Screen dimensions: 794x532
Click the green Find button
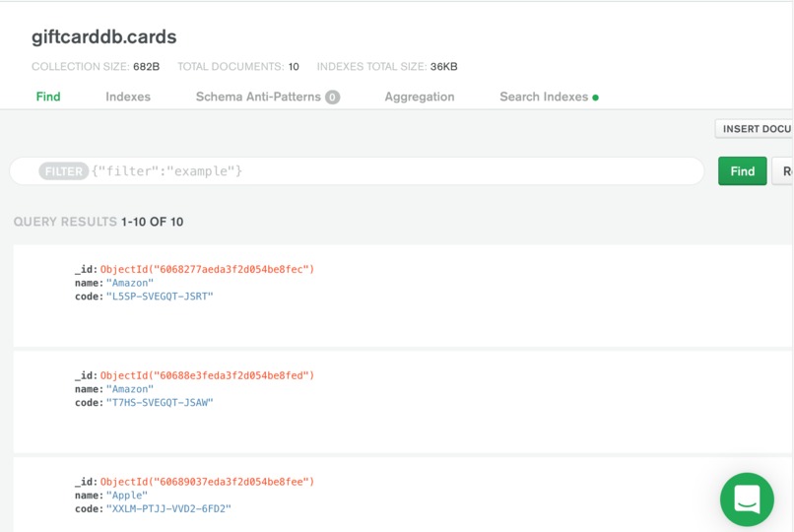[743, 171]
